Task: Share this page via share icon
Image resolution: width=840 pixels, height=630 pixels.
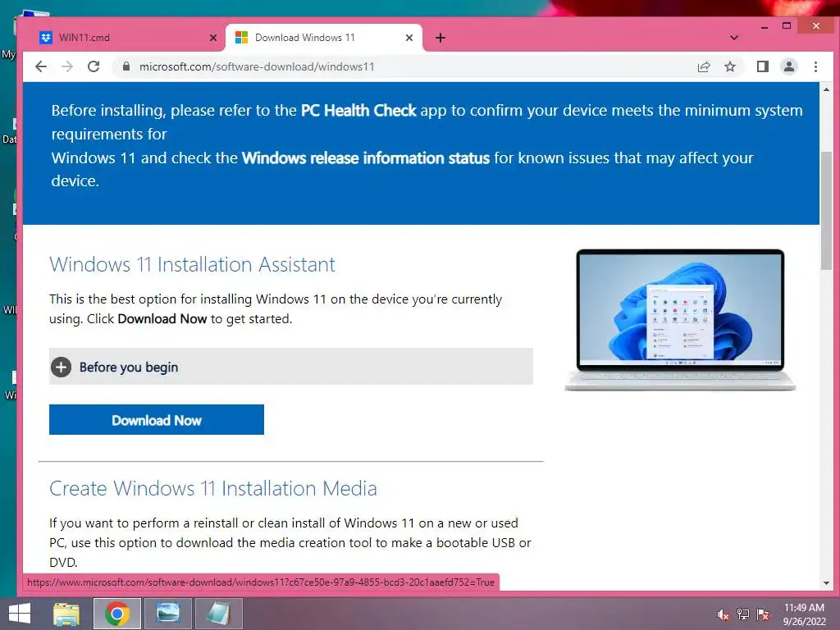Action: tap(703, 66)
